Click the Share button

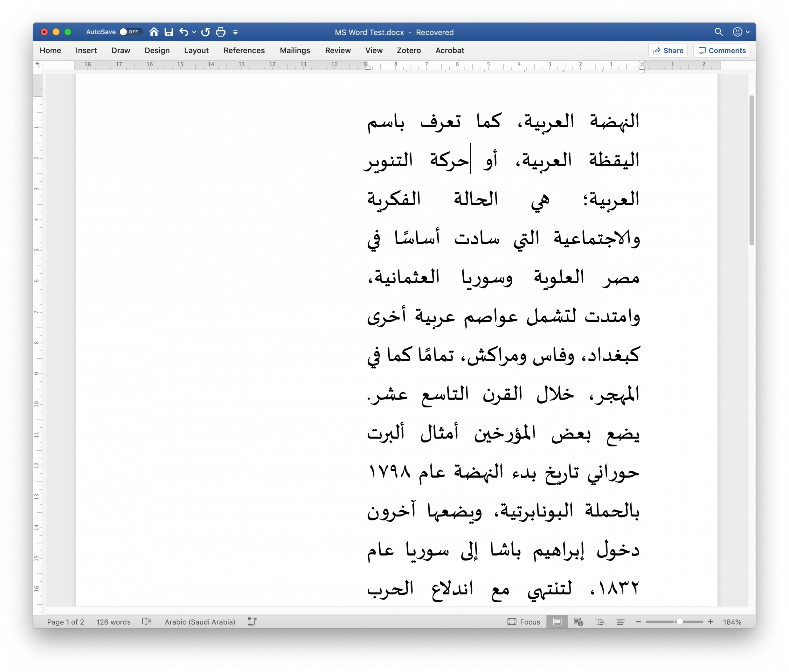(668, 51)
